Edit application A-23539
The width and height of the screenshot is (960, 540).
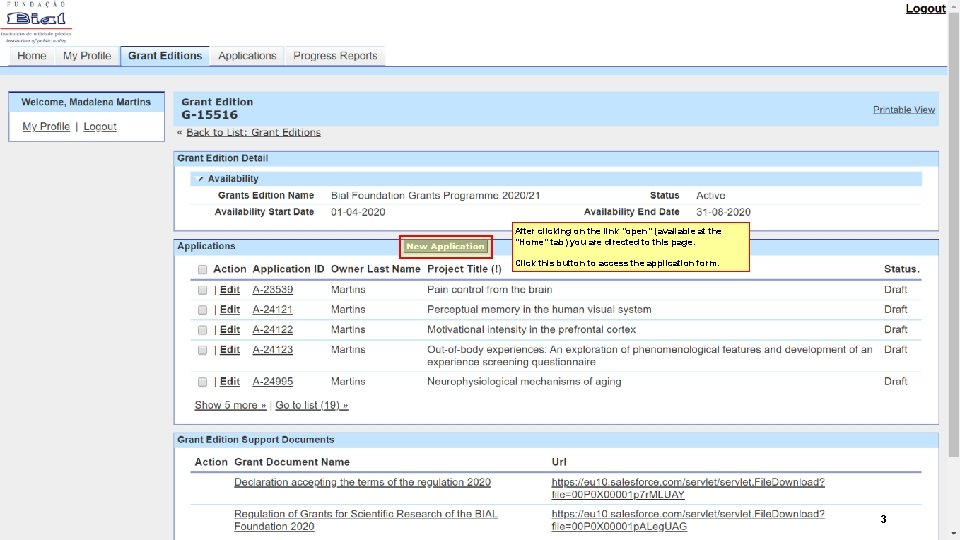coord(230,290)
